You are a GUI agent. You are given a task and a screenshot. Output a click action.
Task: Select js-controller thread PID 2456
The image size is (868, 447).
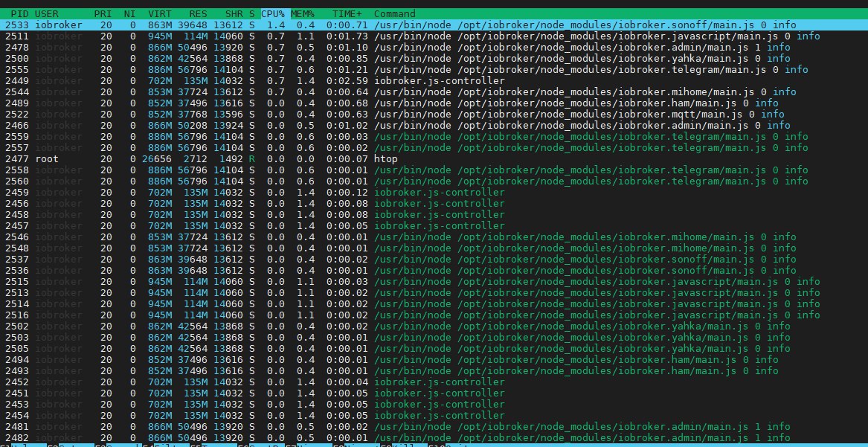click(x=434, y=204)
